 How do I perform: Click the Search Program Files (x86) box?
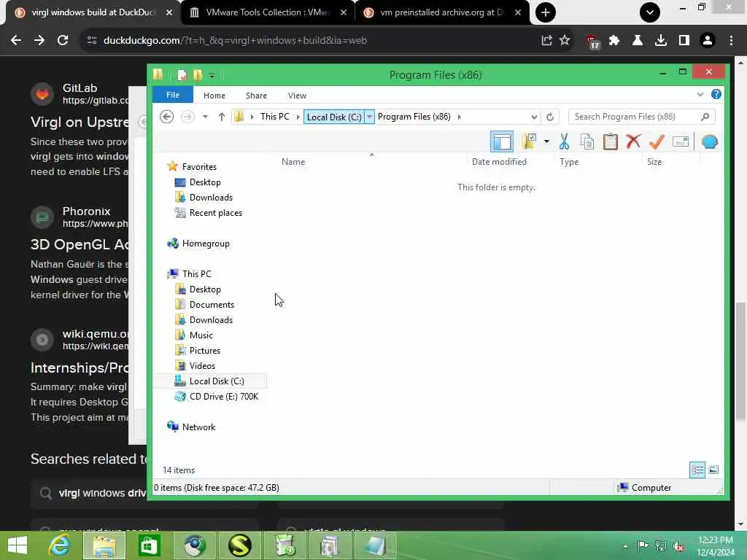coord(641,117)
